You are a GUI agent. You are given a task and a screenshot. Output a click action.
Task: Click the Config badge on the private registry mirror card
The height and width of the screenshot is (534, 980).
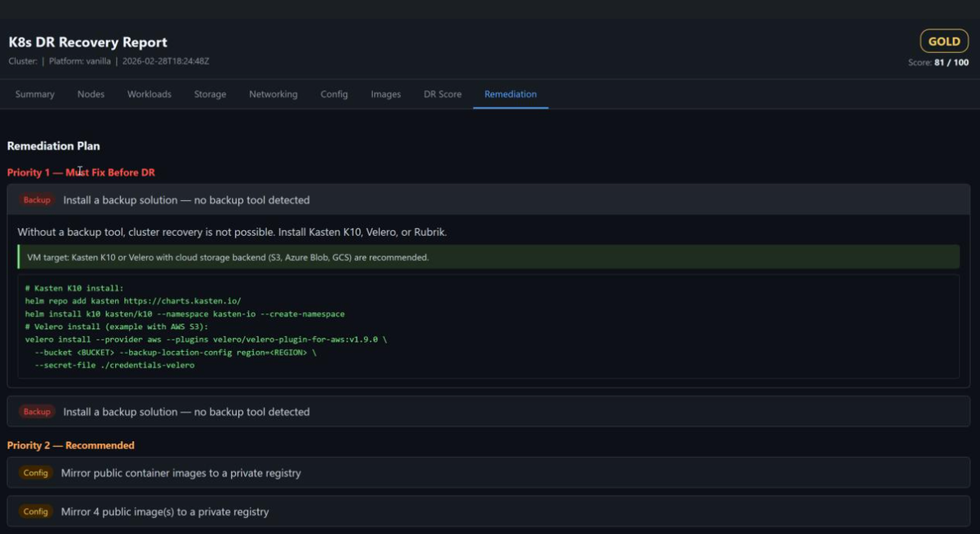tap(36, 472)
